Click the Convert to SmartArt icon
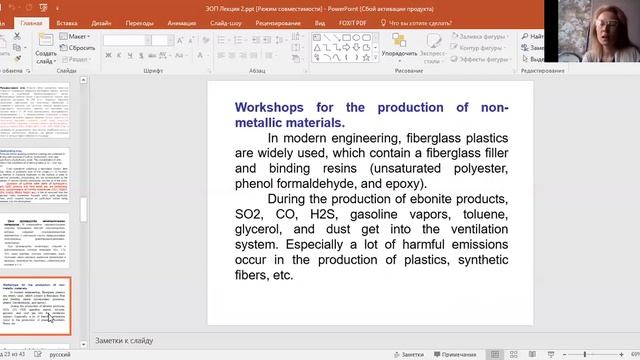Image resolution: width=640 pixels, height=360 pixels. tap(296, 59)
